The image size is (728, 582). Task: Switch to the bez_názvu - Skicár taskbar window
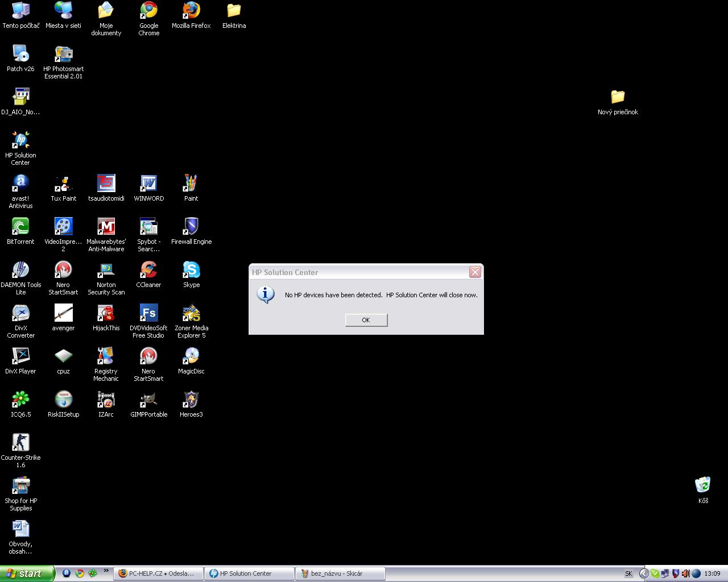341,573
